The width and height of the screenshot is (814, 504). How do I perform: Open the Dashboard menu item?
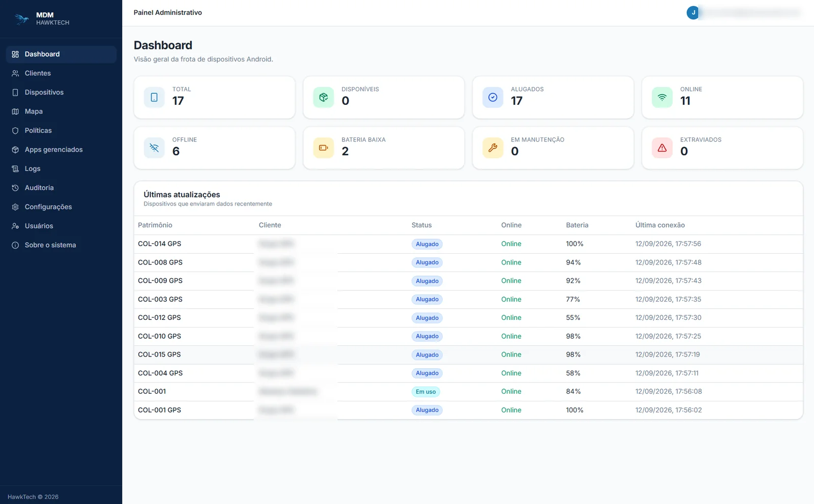click(x=61, y=54)
